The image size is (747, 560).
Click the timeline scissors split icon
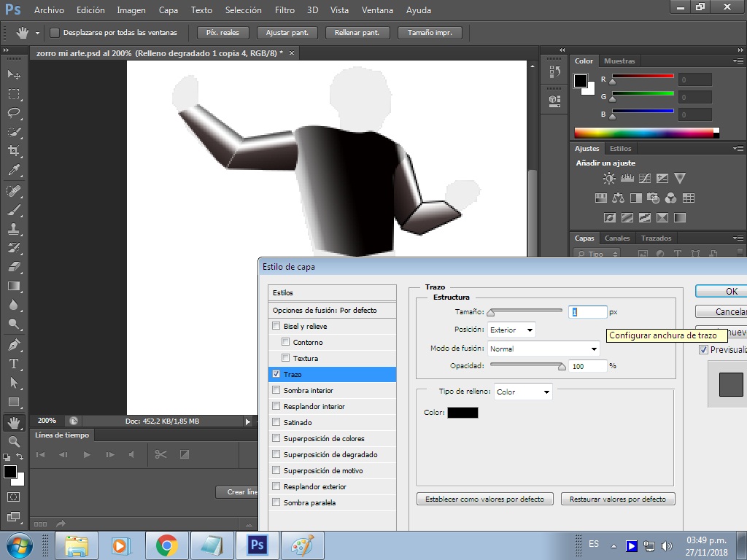[x=160, y=454]
